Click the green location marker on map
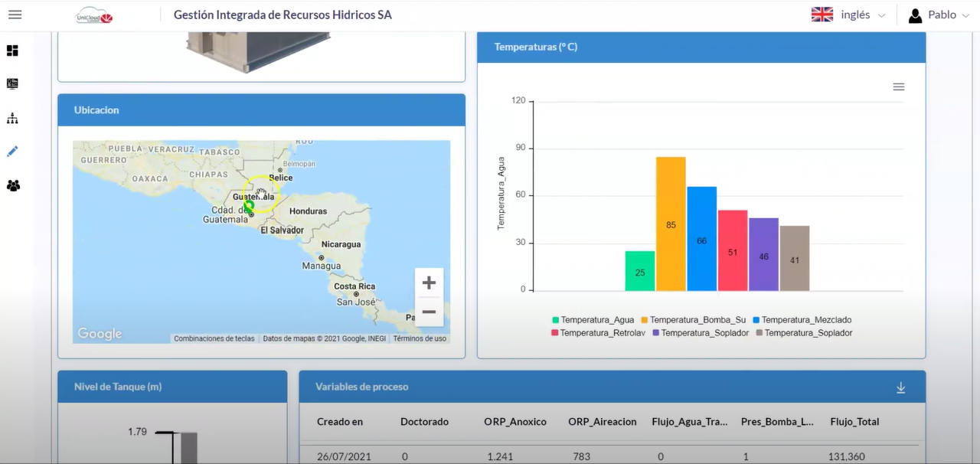 click(x=249, y=206)
